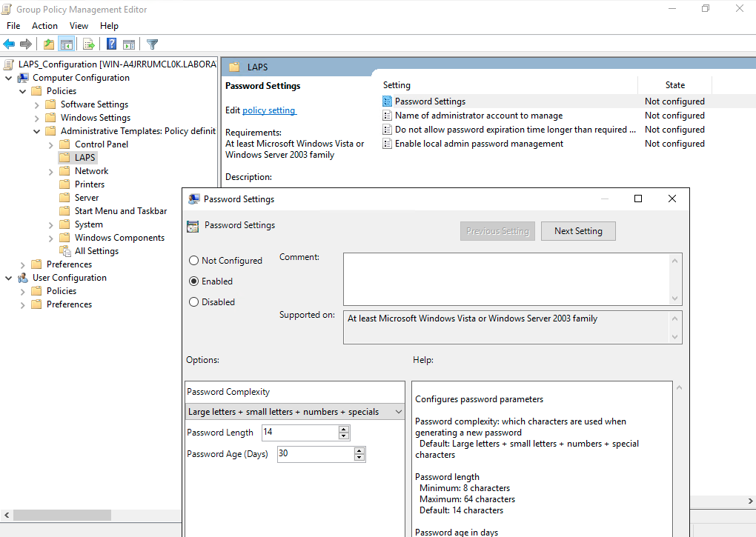Click the User Configuration user icon
The width and height of the screenshot is (756, 537).
[x=23, y=278]
